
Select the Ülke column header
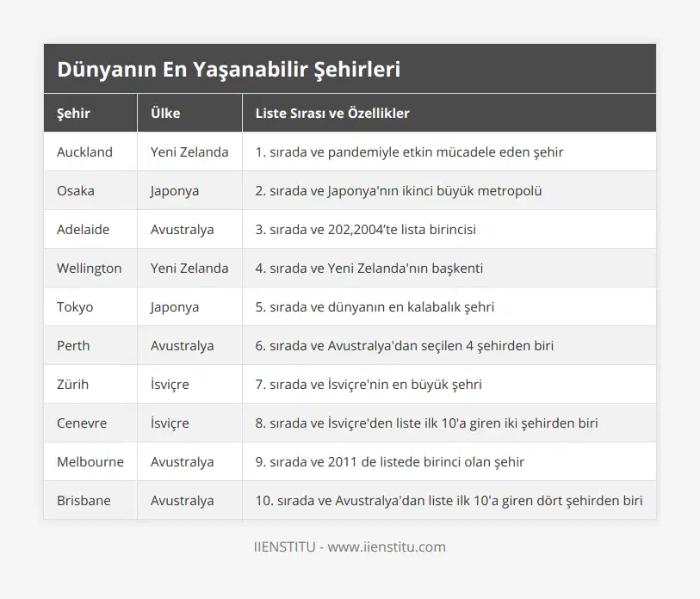point(165,113)
